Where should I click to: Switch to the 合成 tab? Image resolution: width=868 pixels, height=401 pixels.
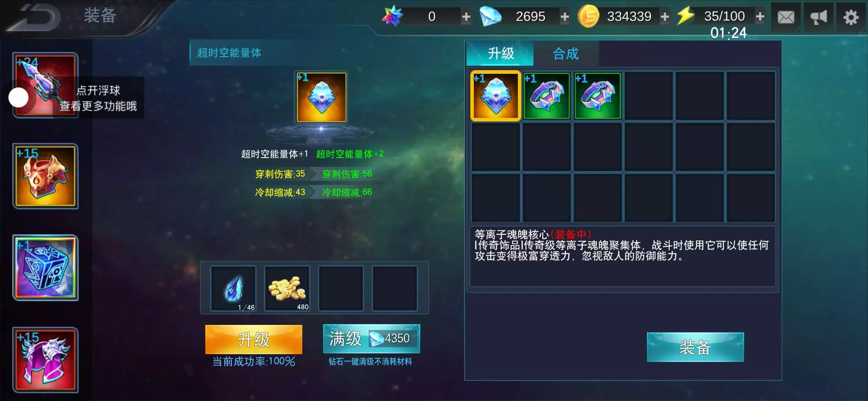[x=566, y=54]
